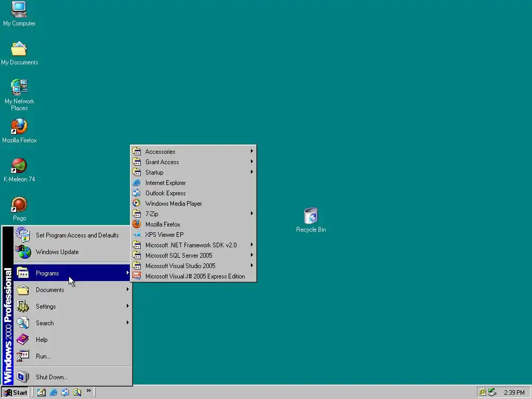Viewport: 532px width, 399px height.
Task: Expand the Settings submenu arrow
Action: pyautogui.click(x=127, y=306)
